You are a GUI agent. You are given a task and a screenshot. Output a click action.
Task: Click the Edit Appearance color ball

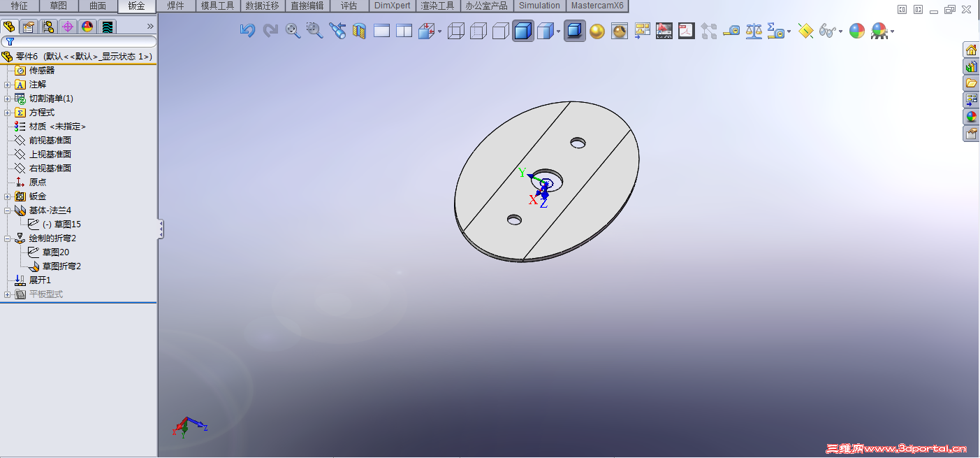click(857, 31)
